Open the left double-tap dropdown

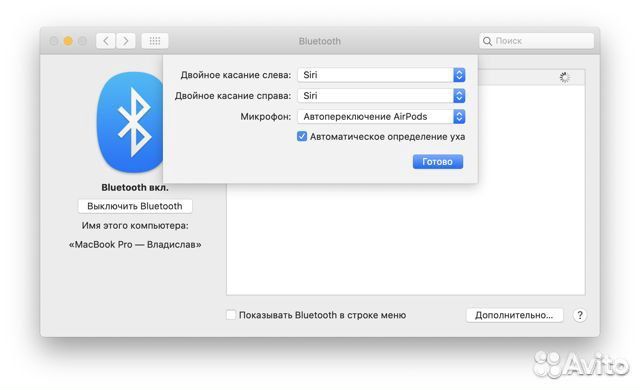click(381, 75)
